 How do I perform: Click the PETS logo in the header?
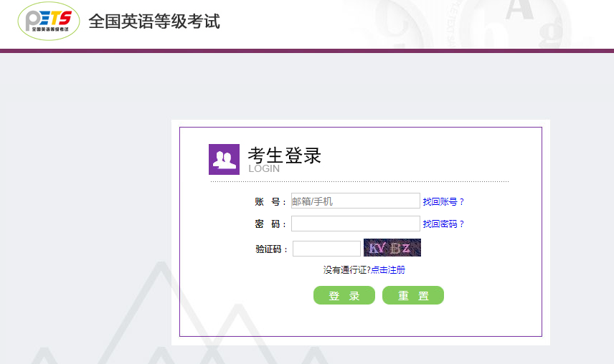pos(48,21)
